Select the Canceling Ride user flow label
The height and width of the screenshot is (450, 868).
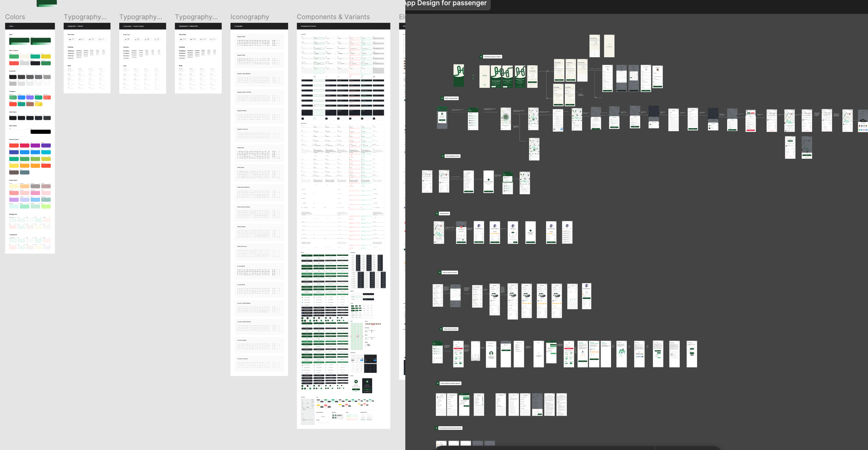(452, 156)
